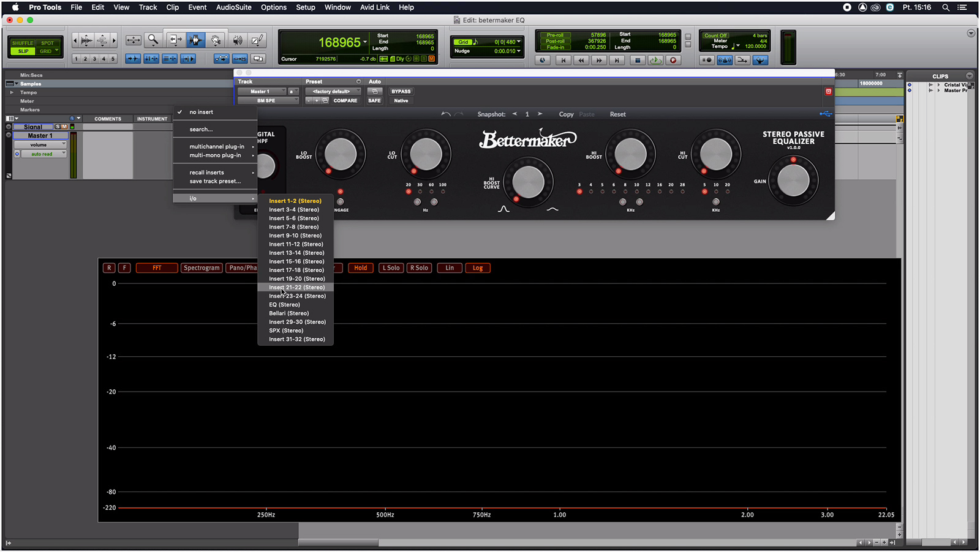980x552 pixels.
Task: Enable Shuffle edit mode
Action: (x=23, y=43)
